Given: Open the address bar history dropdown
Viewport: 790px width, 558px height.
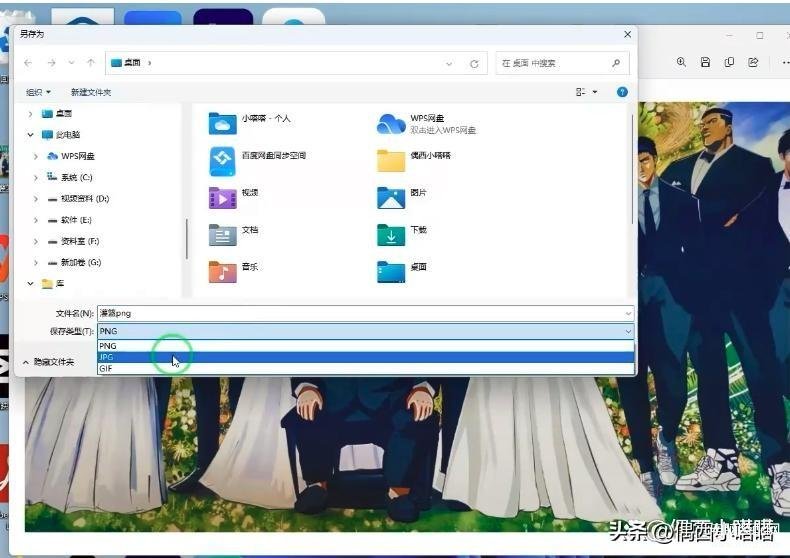Looking at the screenshot, I should coord(449,63).
